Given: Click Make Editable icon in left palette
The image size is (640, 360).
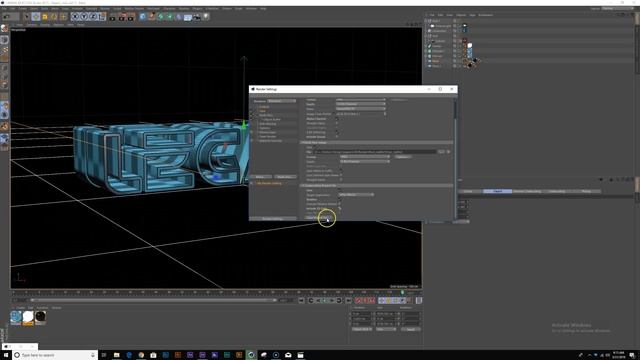Looking at the screenshot, I should point(4,28).
